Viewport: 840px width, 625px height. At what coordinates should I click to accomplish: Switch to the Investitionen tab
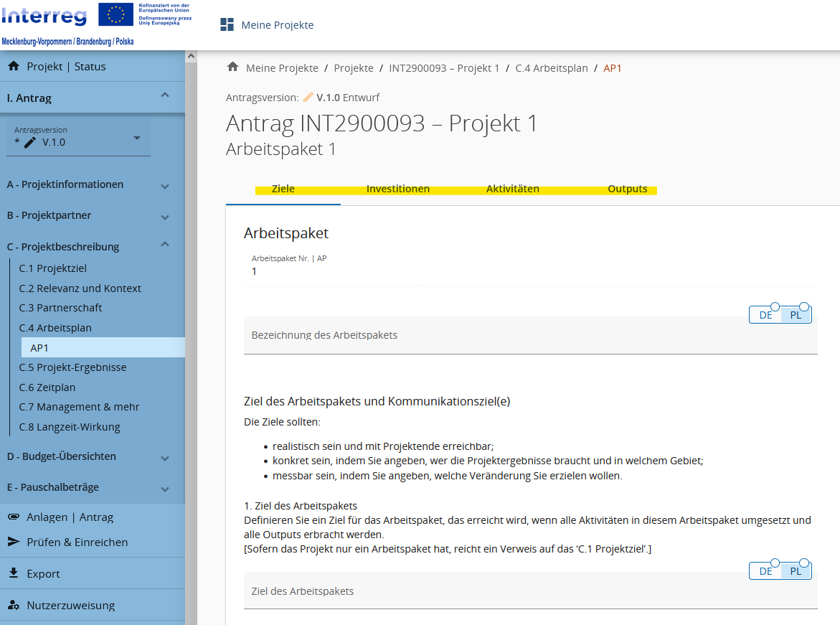point(398,189)
